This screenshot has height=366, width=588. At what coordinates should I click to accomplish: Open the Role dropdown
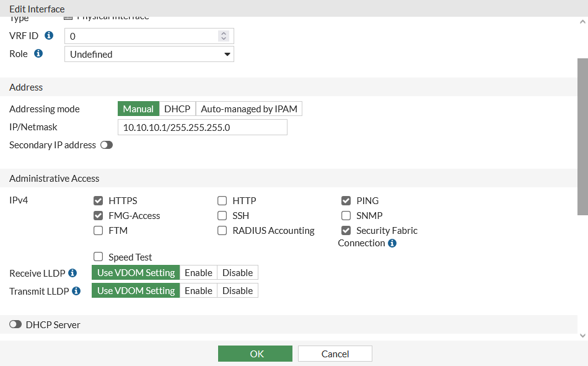click(149, 54)
